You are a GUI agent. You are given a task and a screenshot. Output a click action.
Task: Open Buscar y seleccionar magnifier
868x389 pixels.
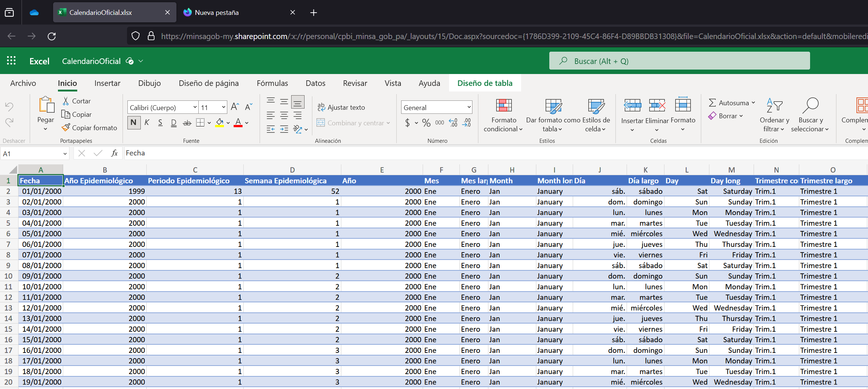click(810, 115)
